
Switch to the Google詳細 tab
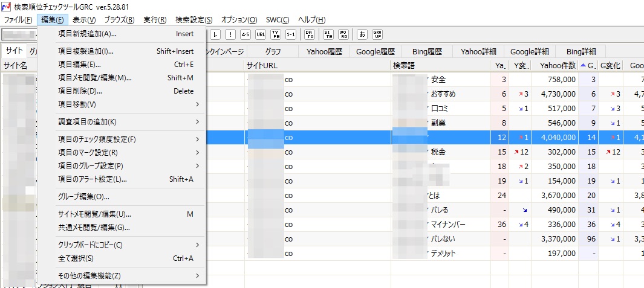point(530,52)
